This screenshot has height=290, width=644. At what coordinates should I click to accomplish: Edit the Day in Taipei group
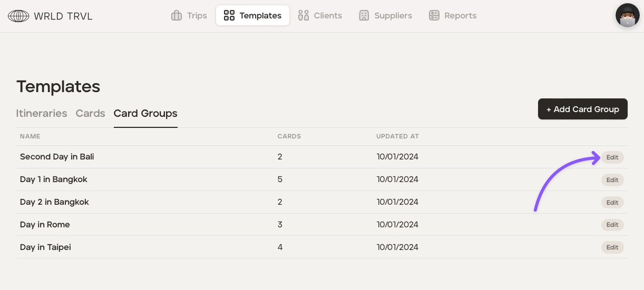tap(612, 247)
